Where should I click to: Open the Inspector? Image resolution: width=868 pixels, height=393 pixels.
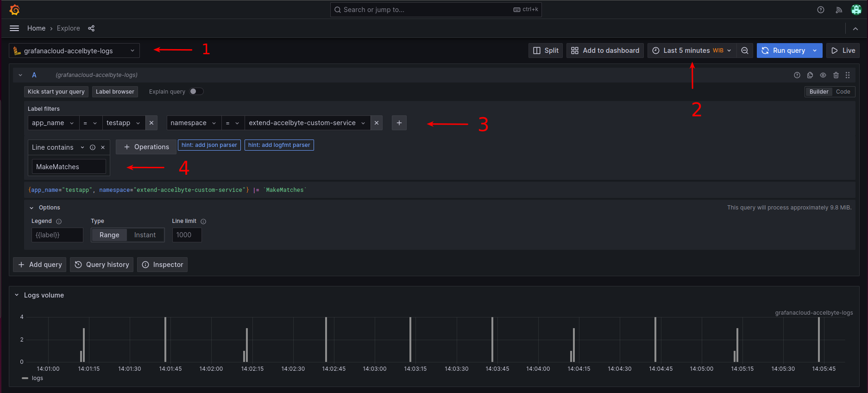point(162,265)
